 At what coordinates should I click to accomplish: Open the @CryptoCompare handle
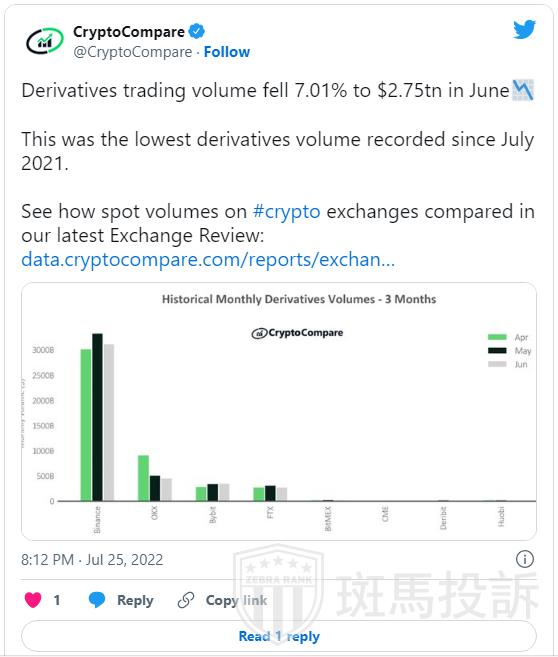click(133, 52)
